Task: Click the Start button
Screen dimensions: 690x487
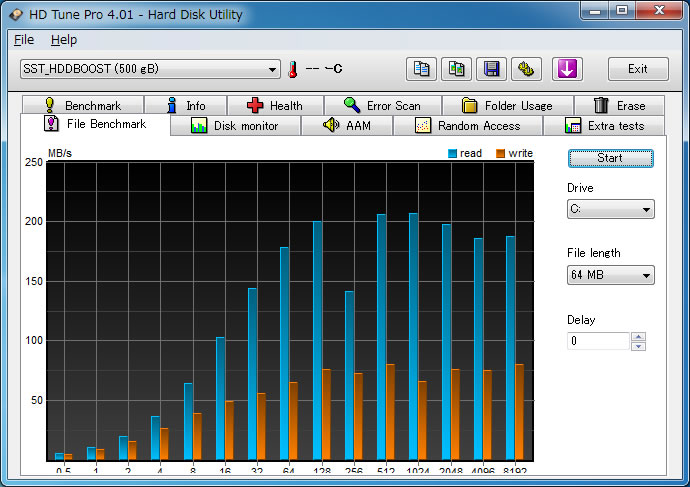Action: click(610, 158)
